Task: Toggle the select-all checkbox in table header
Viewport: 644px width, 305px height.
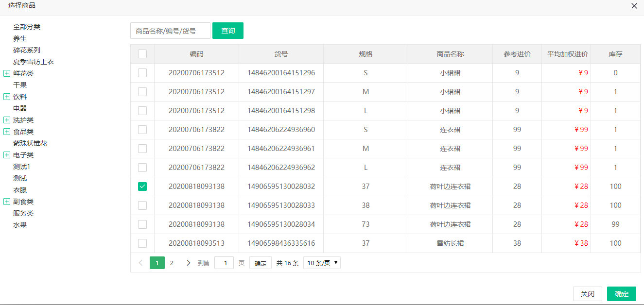Action: tap(142, 54)
